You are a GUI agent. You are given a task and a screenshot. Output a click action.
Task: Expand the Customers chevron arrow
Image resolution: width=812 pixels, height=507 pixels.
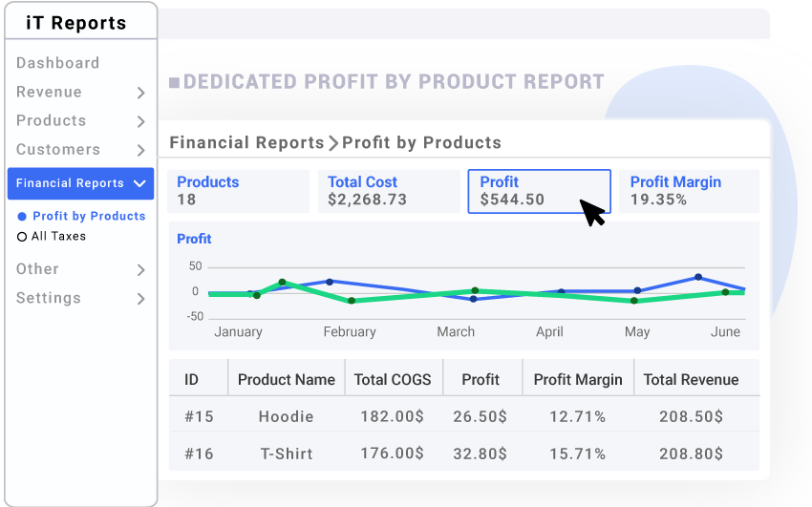[x=140, y=151]
